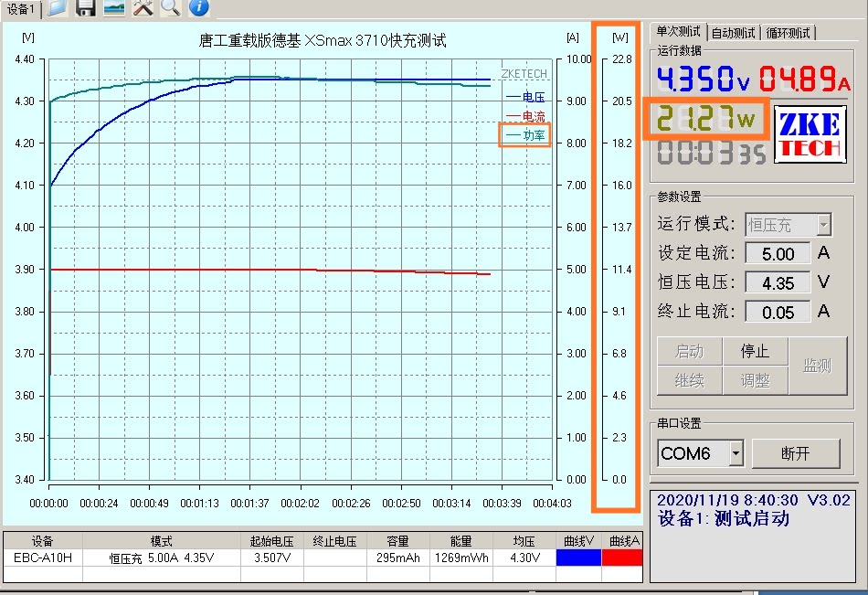The image size is (868, 595).
Task: Select the 1269mWh energy cell
Action: point(461,558)
